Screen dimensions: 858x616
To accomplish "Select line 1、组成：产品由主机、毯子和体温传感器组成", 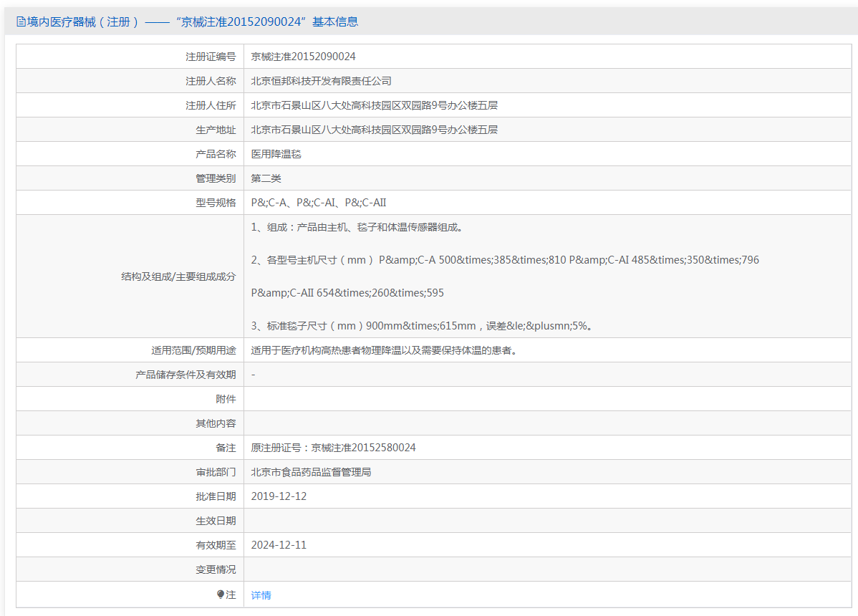I will coord(358,227).
